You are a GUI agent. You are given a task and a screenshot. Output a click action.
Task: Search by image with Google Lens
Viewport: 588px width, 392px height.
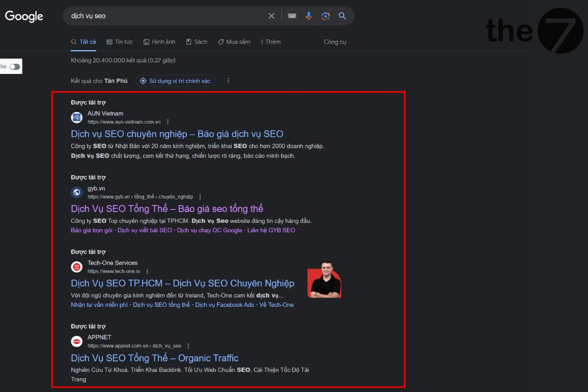pos(325,16)
